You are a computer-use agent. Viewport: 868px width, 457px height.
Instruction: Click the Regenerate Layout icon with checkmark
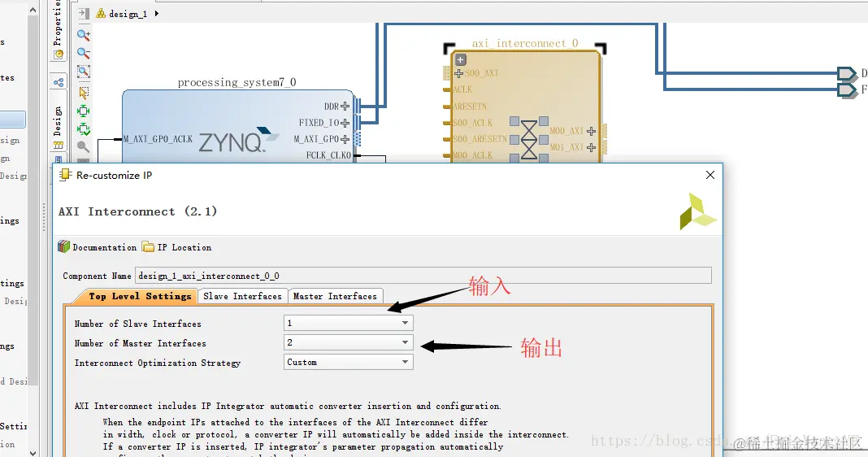(x=84, y=129)
